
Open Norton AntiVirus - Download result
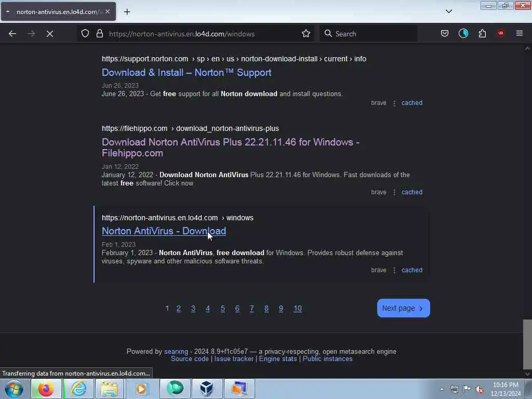click(164, 231)
